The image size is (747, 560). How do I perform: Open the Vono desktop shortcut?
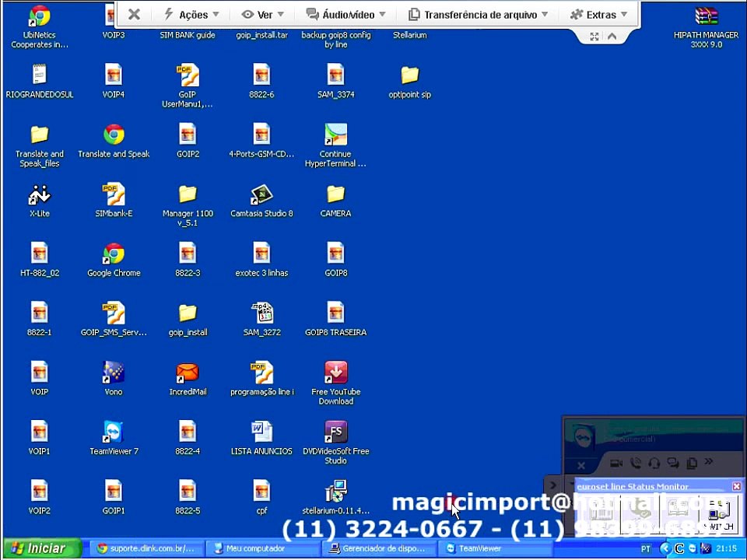tap(114, 373)
